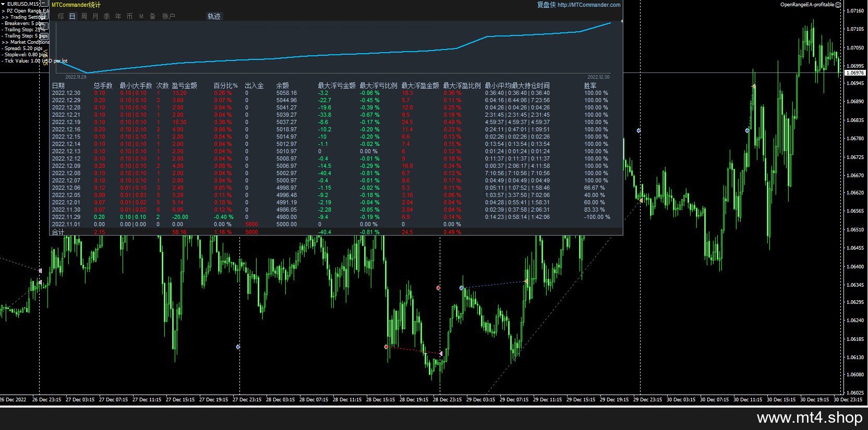Screen dimensions: 868x430
Task: Click the OpenRangeEA smiley face icon
Action: pos(838,5)
